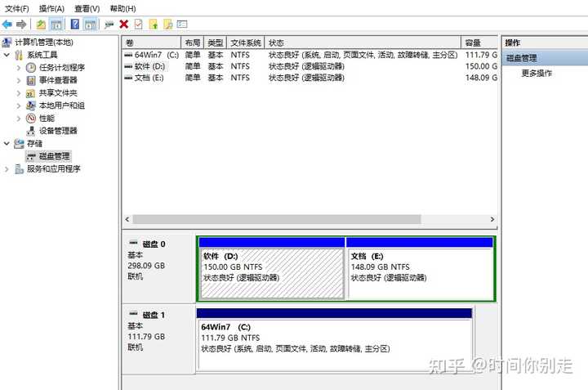
Task: Select the 磁盘 1 disk label
Action: 154,315
